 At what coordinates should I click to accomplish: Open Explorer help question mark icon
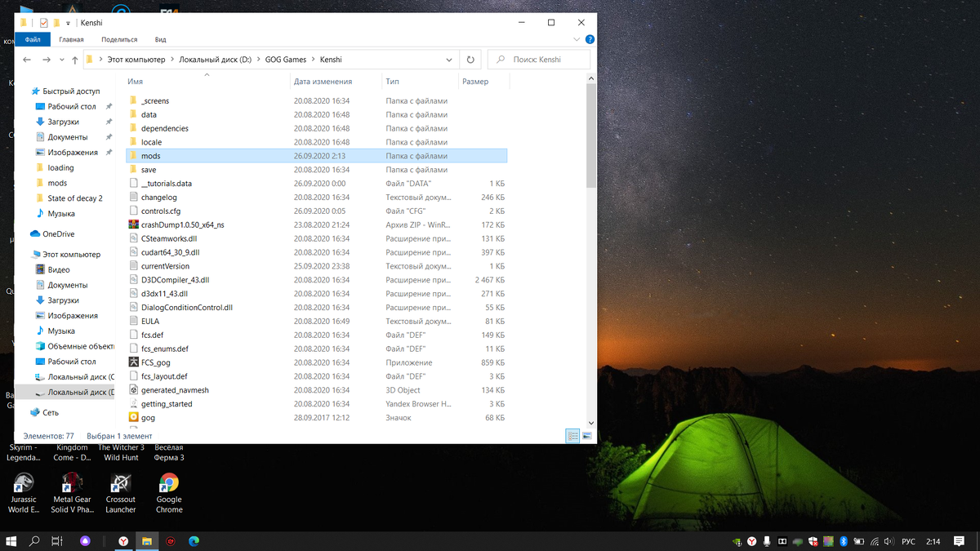[590, 39]
